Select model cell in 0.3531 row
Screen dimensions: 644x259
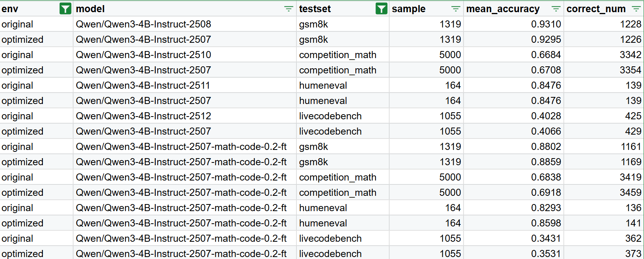click(x=185, y=253)
